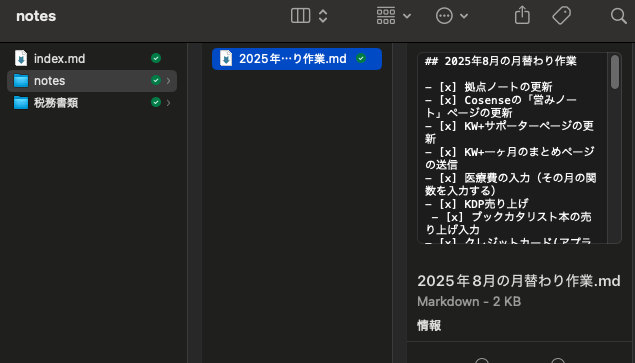Click the Markdown - 2 KB label
The height and width of the screenshot is (363, 635).
469,301
